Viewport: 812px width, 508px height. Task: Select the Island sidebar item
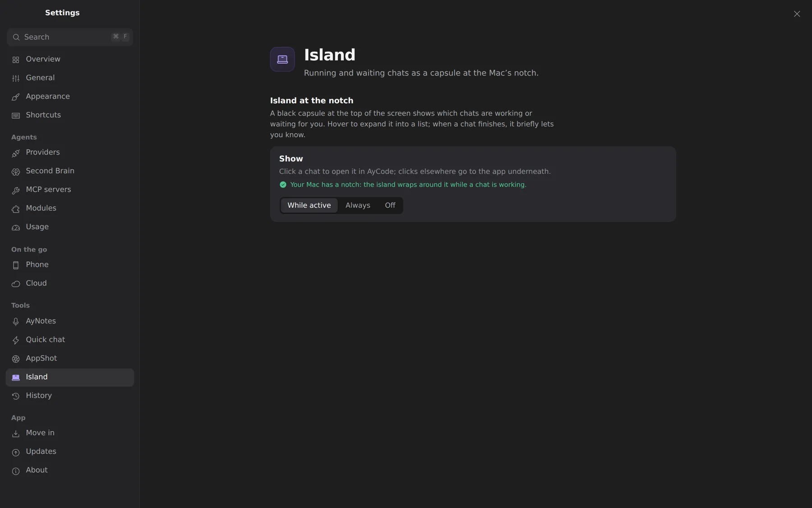(70, 377)
